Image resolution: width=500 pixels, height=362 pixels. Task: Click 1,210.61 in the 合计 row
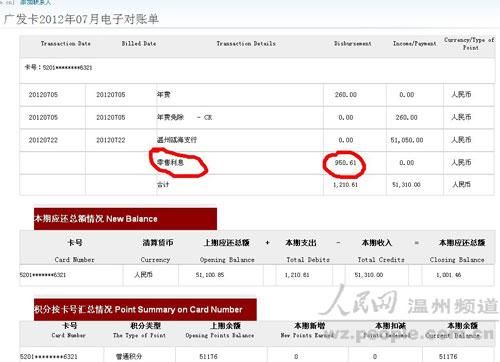click(345, 184)
